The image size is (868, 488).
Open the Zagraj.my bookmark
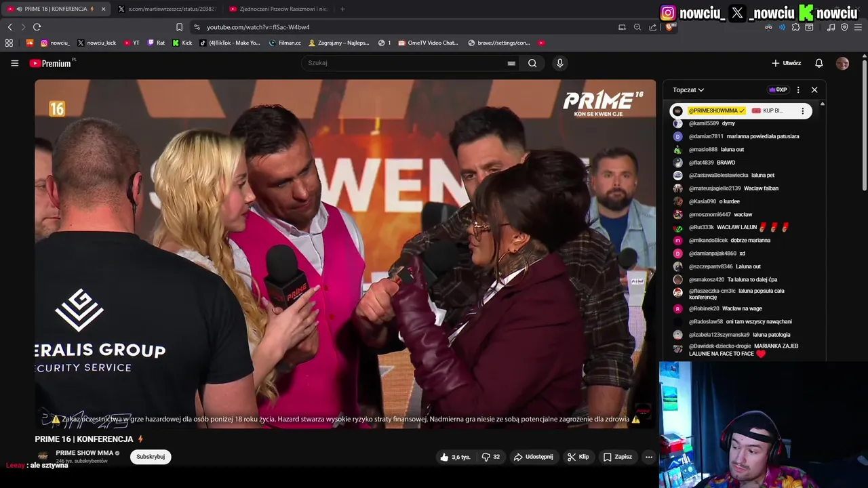point(339,43)
